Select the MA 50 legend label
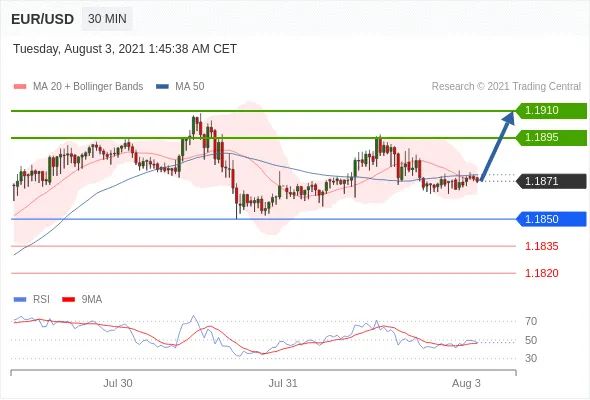The width and height of the screenshot is (590, 400). (190, 86)
